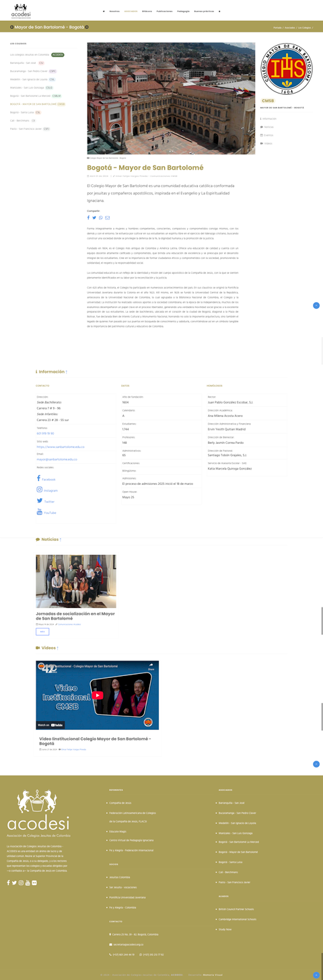Click the footer YouTube icon
Viewport: 323px width, 980px height.
(x=28, y=882)
